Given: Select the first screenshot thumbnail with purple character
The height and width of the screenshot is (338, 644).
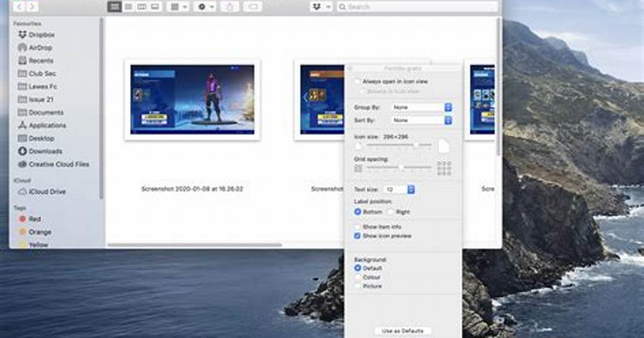Looking at the screenshot, I should [x=192, y=100].
